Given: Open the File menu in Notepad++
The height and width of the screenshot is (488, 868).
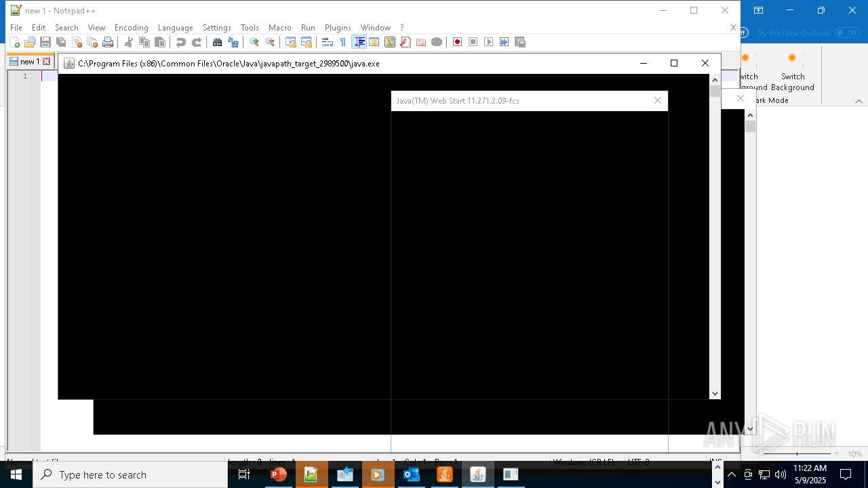Looking at the screenshot, I should (16, 28).
